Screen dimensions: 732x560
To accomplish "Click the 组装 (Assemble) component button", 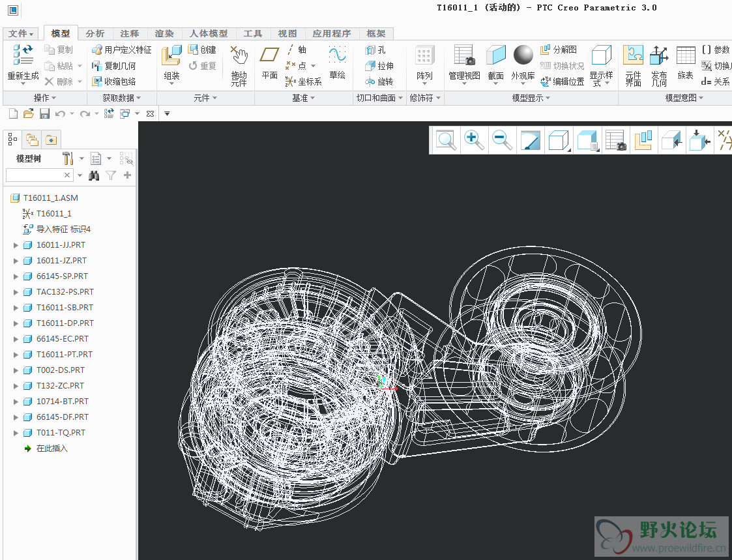I will coord(171,63).
